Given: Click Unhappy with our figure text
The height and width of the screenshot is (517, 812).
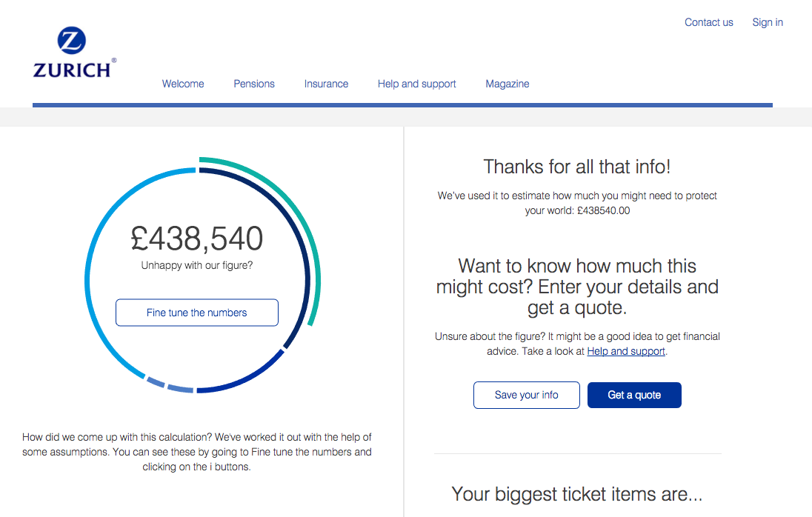Looking at the screenshot, I should (x=197, y=265).
